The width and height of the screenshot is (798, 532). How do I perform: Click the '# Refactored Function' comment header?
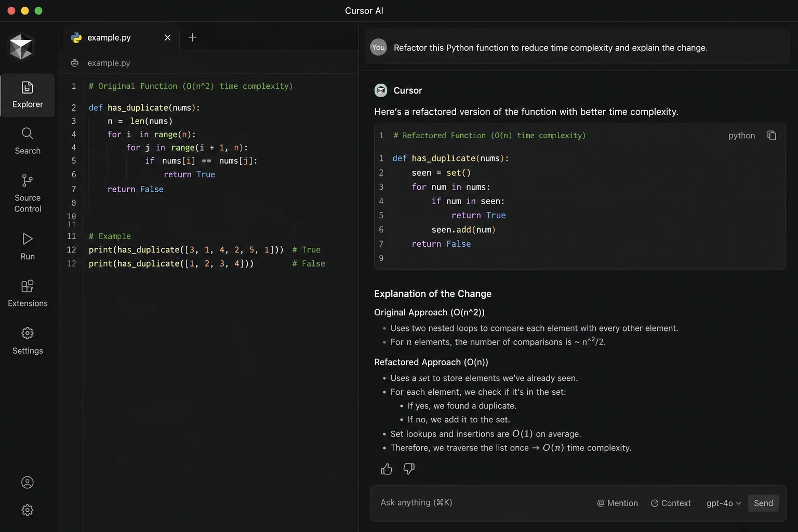(x=489, y=135)
